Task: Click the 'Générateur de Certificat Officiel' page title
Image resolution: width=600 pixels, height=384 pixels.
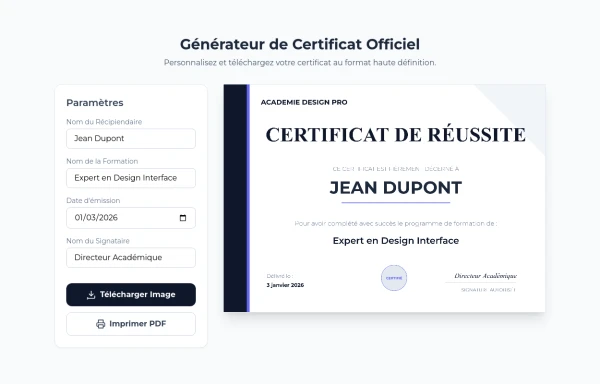Action: (x=300, y=44)
